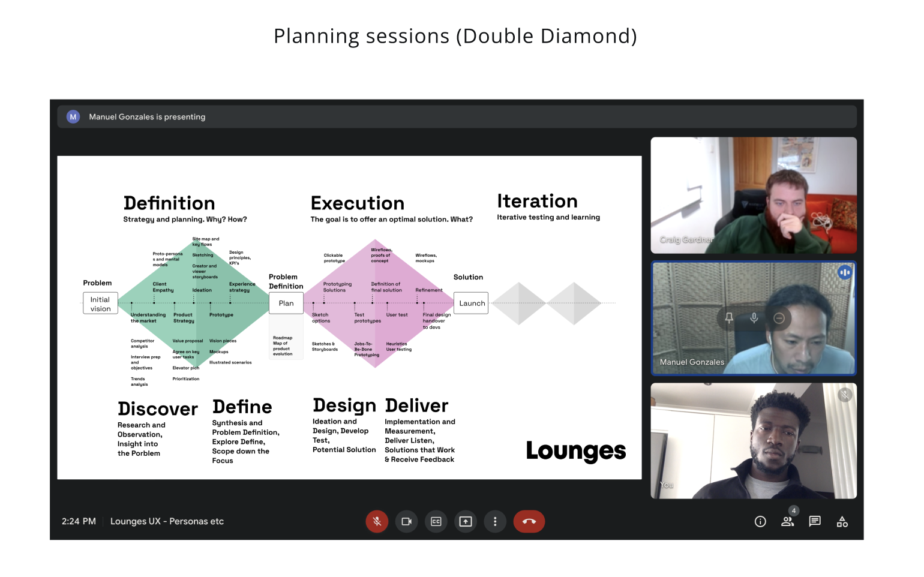
Task: Click the "Execution" heading on the slide
Action: point(358,203)
